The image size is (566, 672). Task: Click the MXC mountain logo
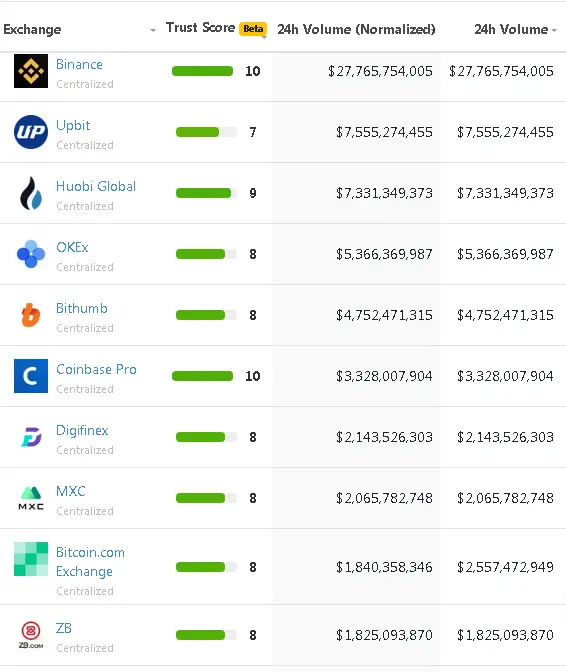pyautogui.click(x=31, y=498)
